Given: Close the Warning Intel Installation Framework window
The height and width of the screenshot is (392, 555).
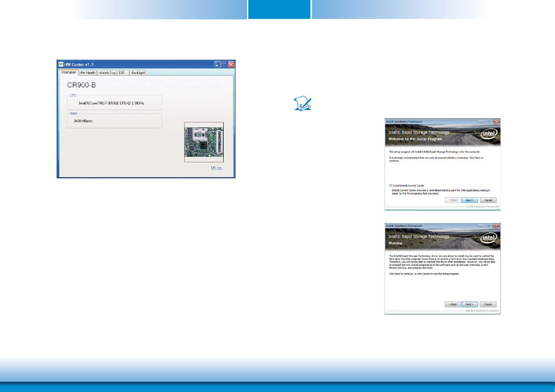Looking at the screenshot, I should click(496, 226).
